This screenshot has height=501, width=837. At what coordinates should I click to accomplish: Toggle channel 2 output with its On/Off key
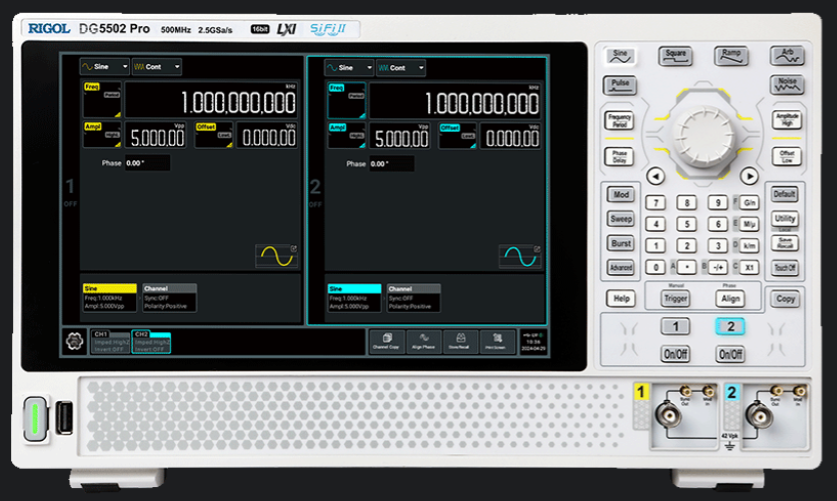(730, 354)
